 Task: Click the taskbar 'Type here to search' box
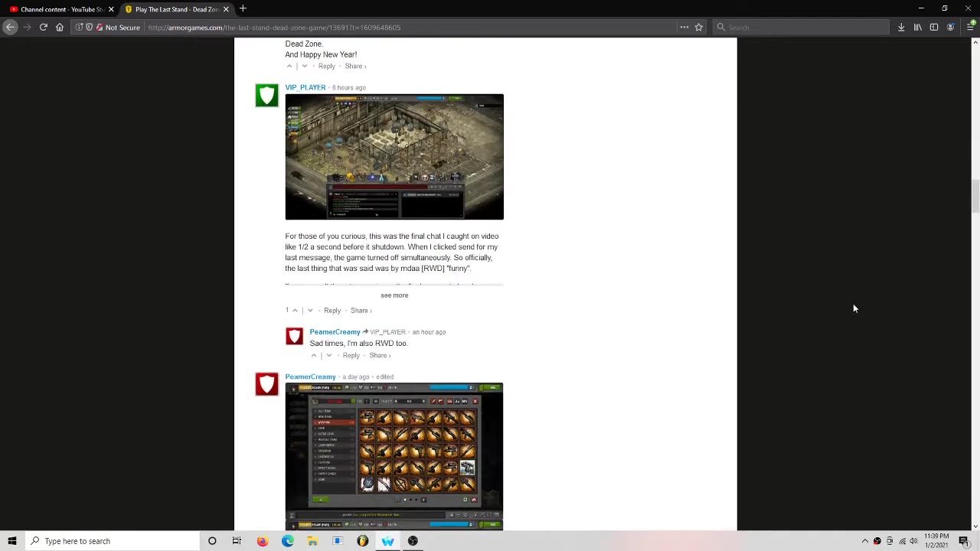pos(112,541)
